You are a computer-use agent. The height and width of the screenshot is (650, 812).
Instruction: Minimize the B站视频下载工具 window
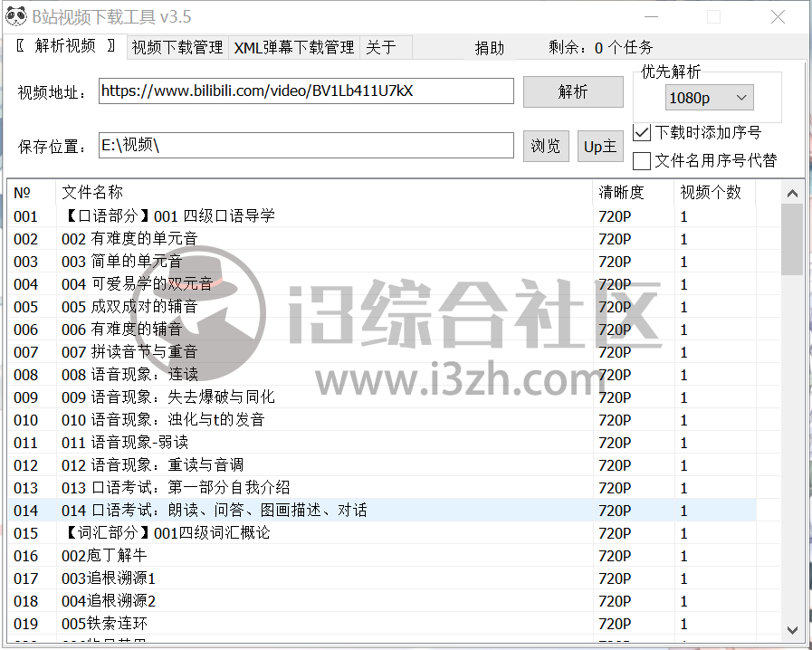(651, 17)
